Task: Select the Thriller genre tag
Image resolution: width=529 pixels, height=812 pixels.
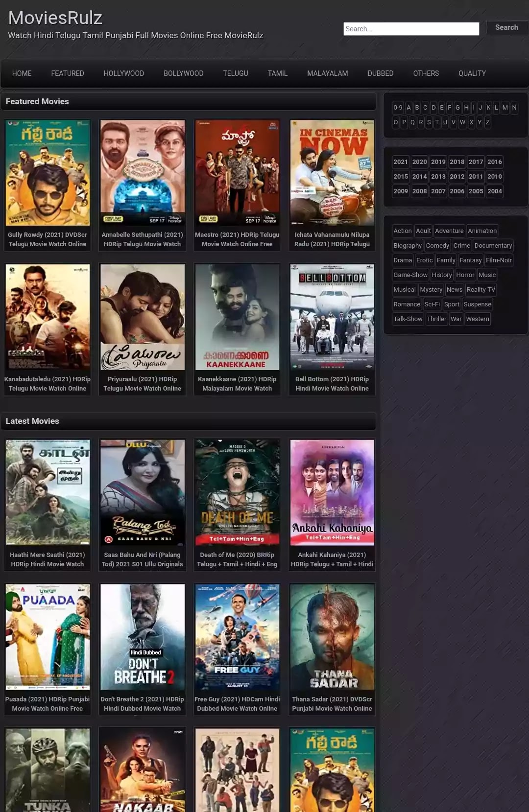Action: tap(436, 319)
